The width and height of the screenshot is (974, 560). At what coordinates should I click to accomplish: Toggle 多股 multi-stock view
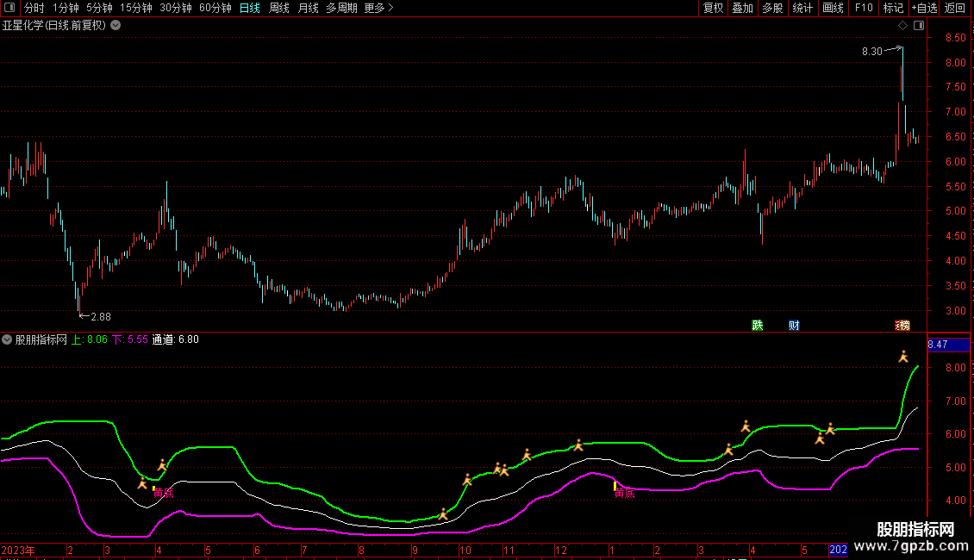772,8
